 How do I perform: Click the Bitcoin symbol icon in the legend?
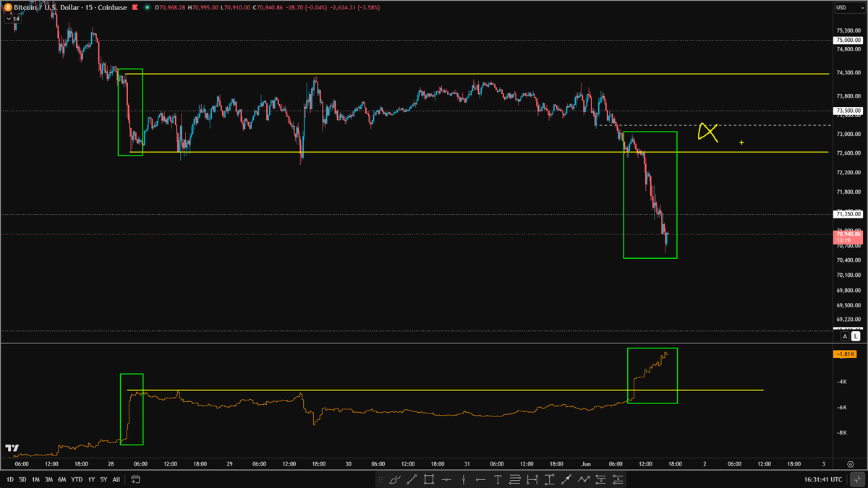point(7,7)
